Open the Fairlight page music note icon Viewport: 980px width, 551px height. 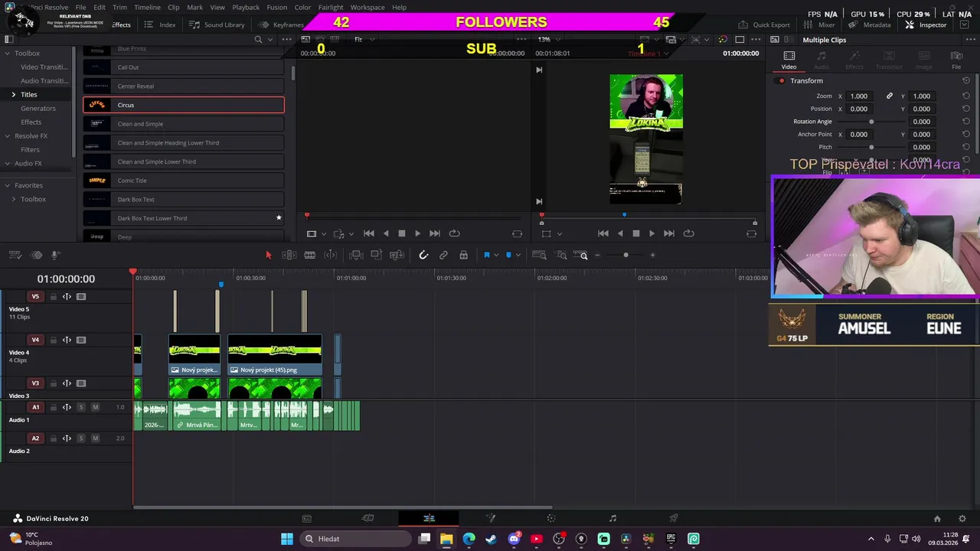(x=612, y=518)
